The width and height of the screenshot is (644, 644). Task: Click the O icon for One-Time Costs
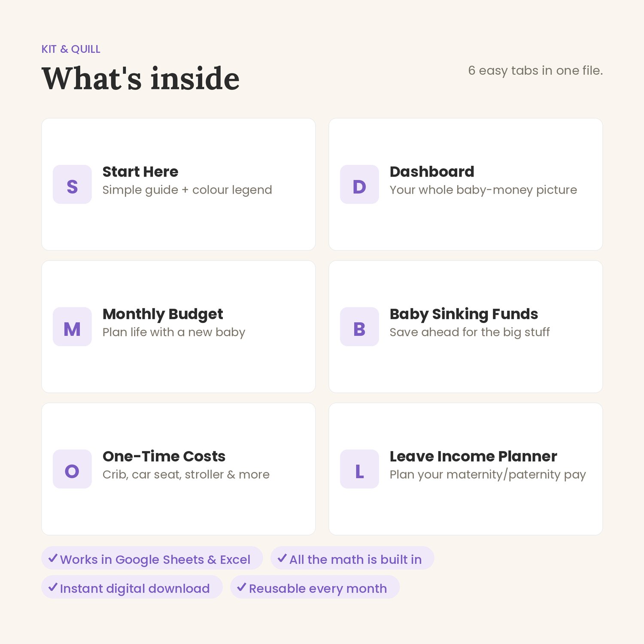point(72,469)
